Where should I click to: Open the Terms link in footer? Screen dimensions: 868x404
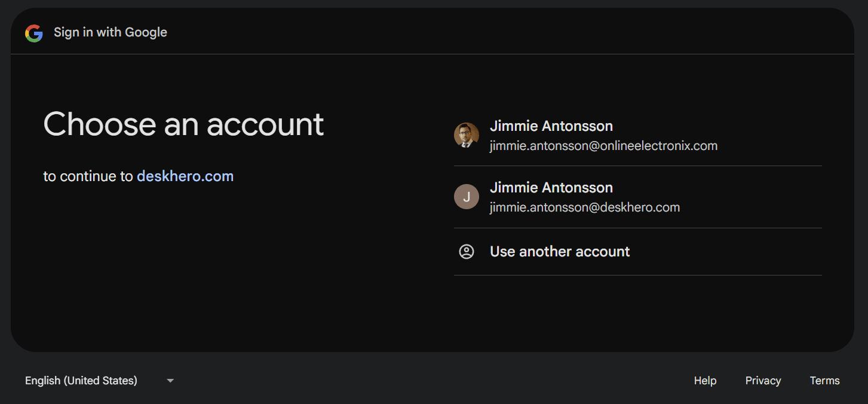tap(824, 381)
